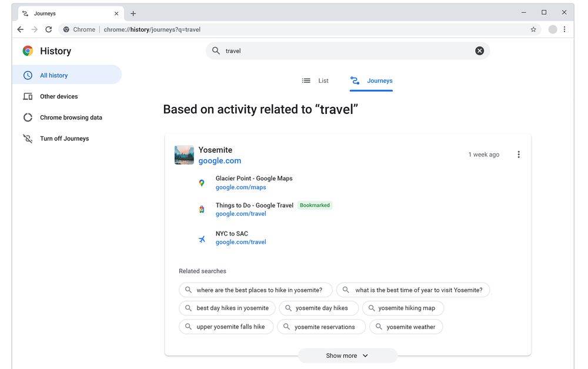Click the back navigation arrow
Viewport: 588px width, 369px height.
coord(21,29)
